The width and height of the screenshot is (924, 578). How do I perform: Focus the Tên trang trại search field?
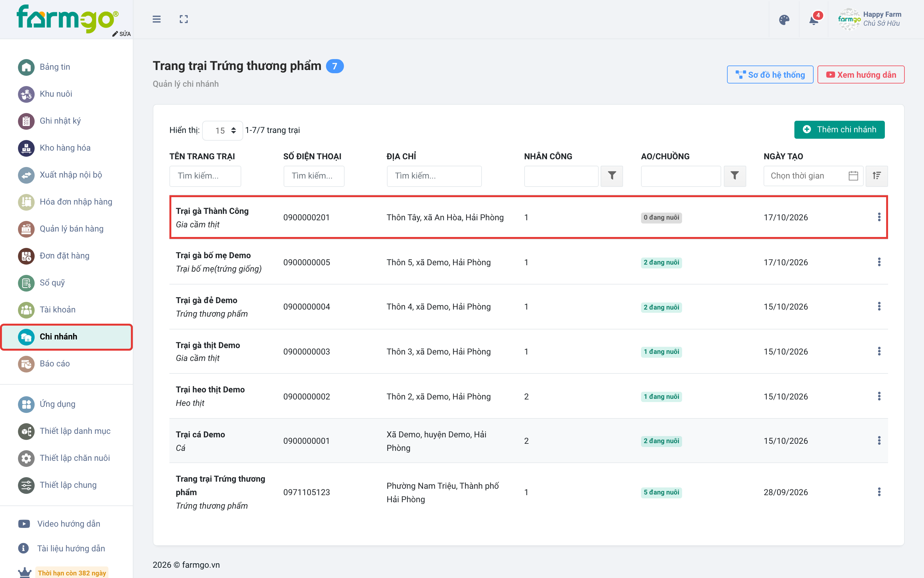(x=205, y=176)
